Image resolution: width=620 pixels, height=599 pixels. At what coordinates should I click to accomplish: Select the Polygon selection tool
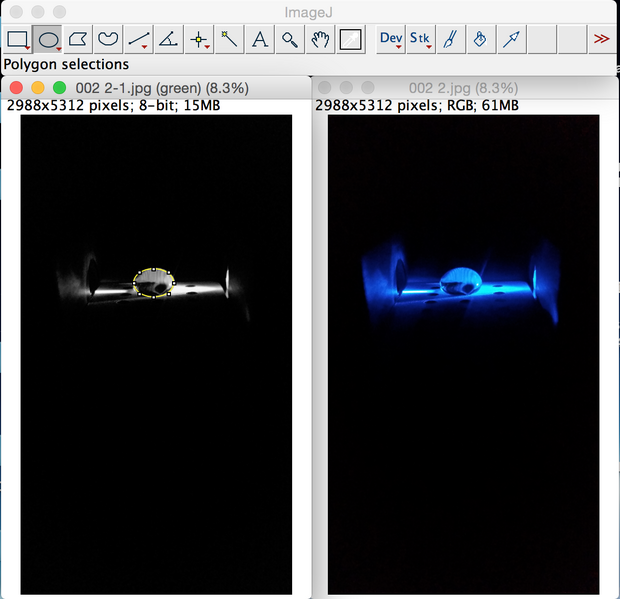pos(79,40)
